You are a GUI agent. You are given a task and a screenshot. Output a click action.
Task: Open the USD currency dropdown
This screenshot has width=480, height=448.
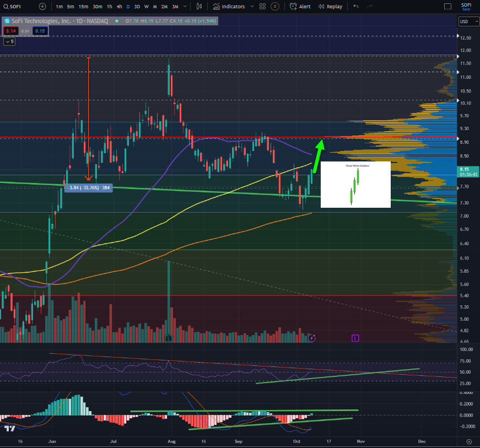469,21
